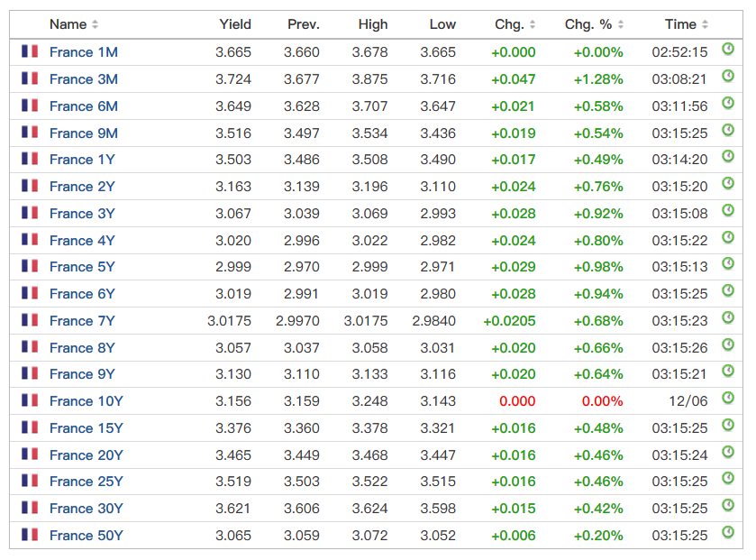756x560 pixels.
Task: Click the clock icon in France 6M row
Action: pyautogui.click(x=728, y=103)
